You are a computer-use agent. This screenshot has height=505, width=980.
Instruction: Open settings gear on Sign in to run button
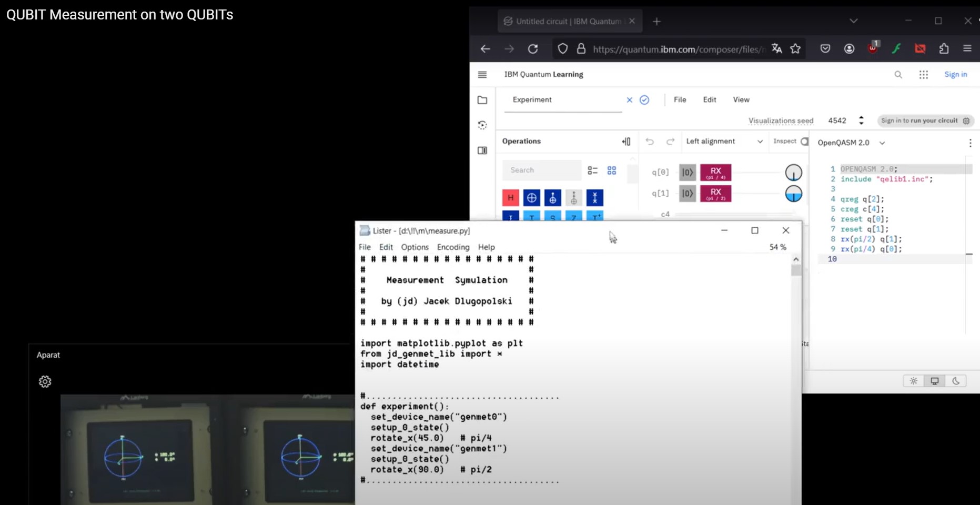coord(966,120)
